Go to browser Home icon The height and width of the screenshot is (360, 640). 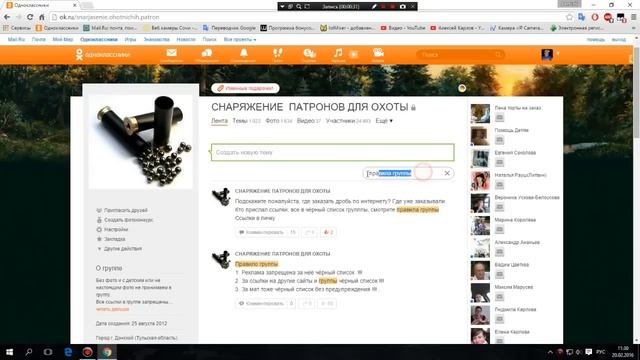pyautogui.click(x=42, y=17)
